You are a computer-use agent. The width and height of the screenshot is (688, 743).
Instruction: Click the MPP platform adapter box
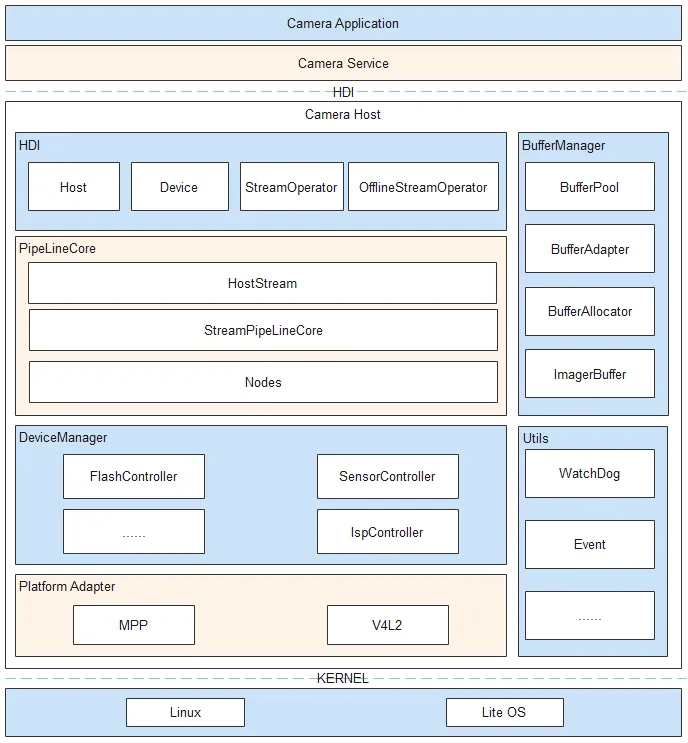click(134, 625)
